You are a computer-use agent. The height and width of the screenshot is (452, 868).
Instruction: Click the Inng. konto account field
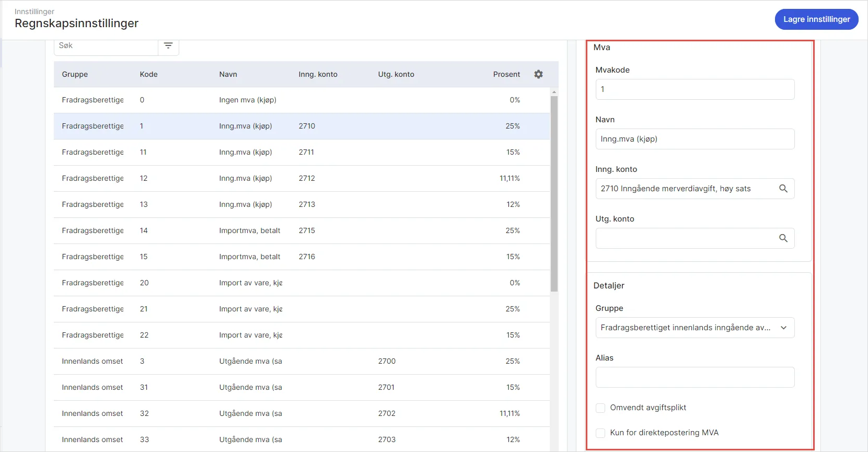click(x=695, y=189)
